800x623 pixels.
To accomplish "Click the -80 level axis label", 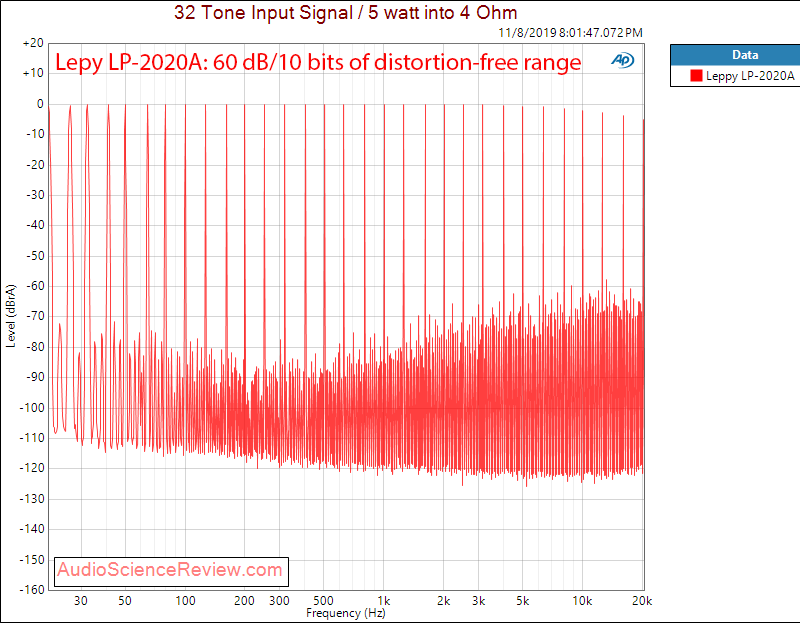I will [x=36, y=347].
